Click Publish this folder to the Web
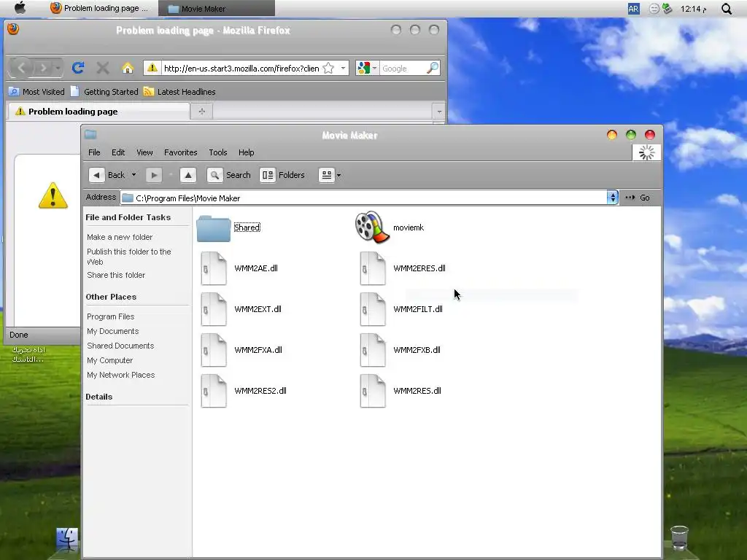747x560 pixels. (x=128, y=257)
